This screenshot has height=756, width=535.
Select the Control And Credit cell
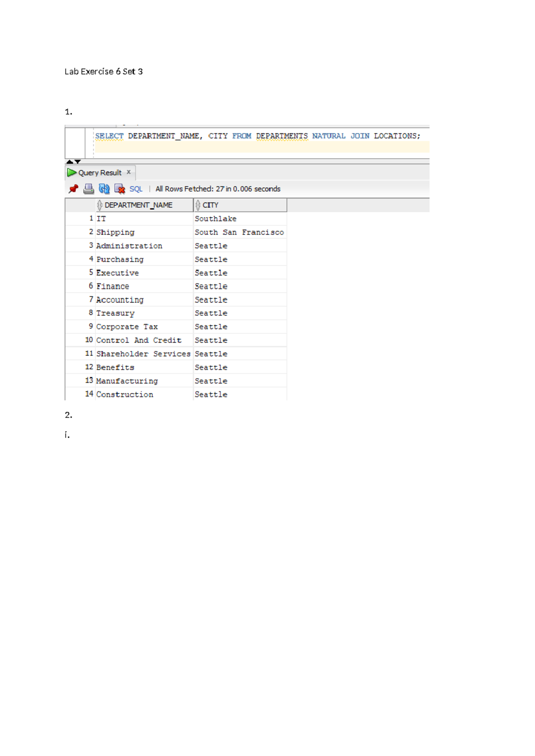click(x=144, y=340)
